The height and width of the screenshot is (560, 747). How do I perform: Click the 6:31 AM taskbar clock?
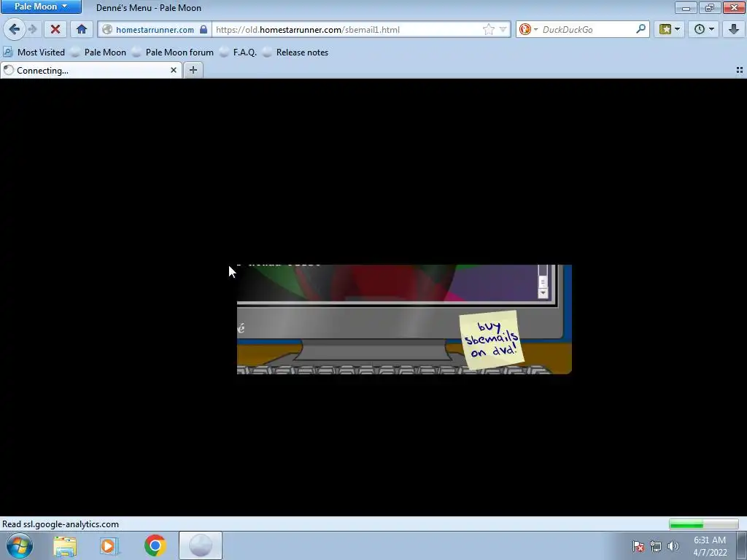pyautogui.click(x=710, y=546)
